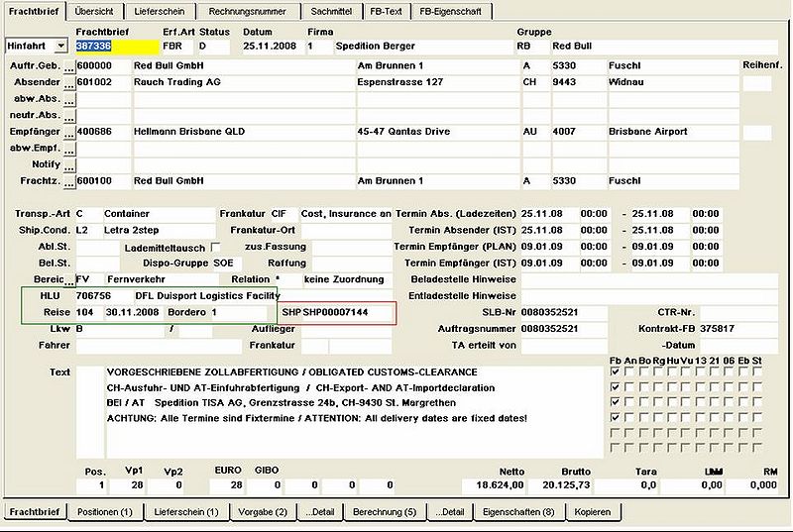Open Eigenschaften (8) at the bottom
Screen dimensions: 793x532
pos(518,512)
